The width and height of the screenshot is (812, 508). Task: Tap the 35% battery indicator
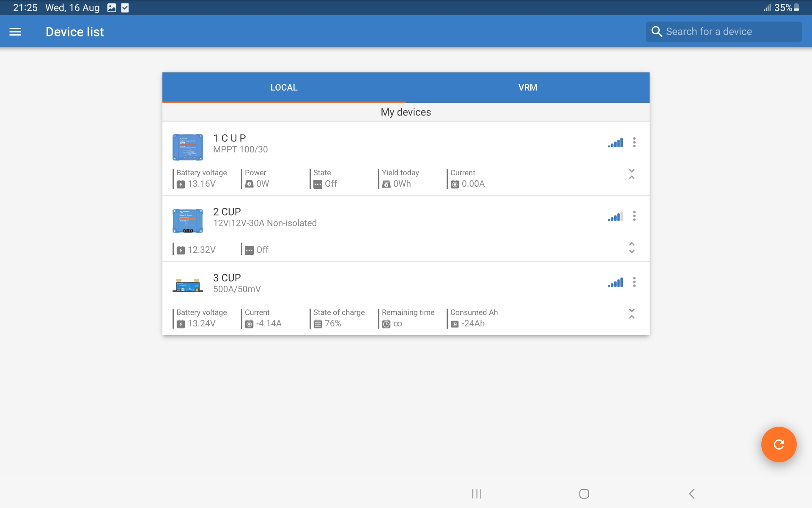[787, 8]
